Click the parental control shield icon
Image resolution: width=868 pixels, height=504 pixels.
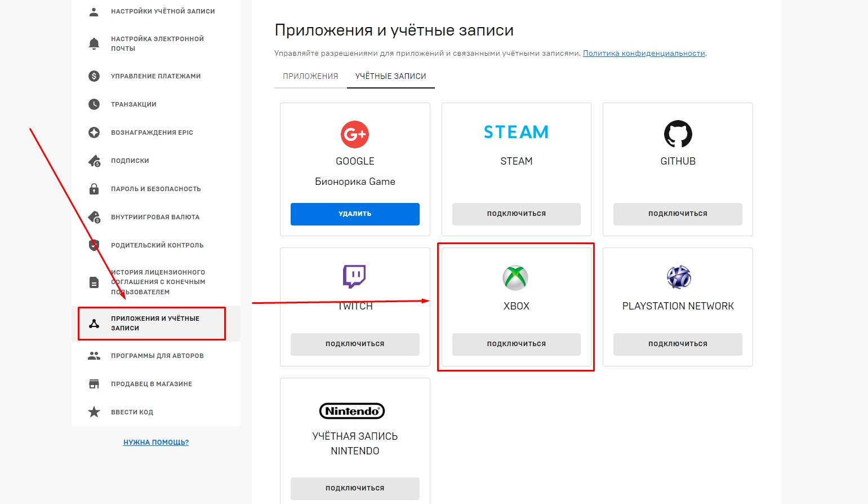[94, 245]
